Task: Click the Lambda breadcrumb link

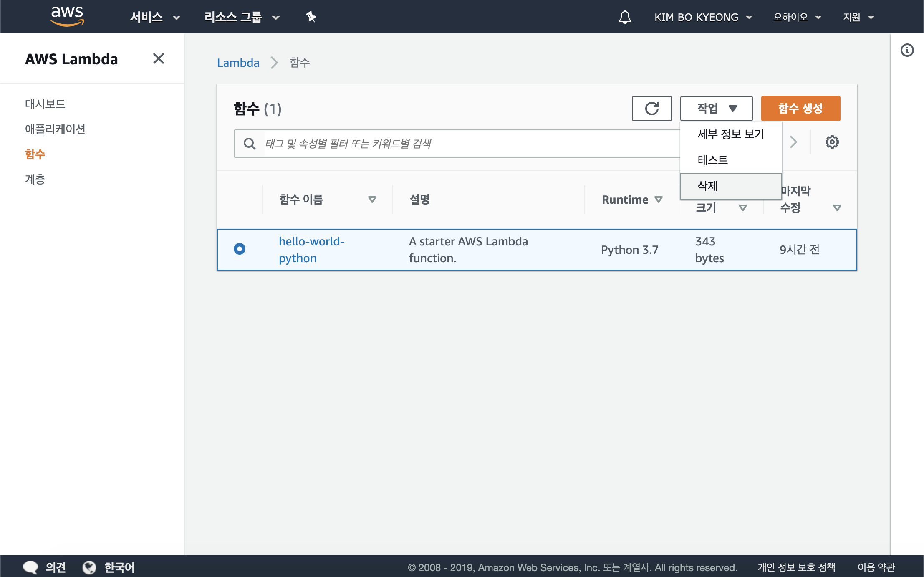Action: [x=238, y=63]
